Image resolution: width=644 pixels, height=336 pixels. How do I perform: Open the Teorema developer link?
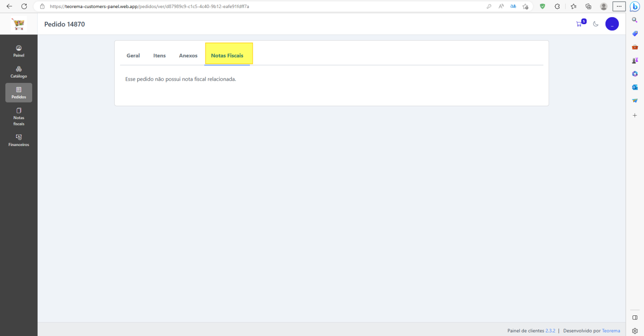(x=611, y=331)
